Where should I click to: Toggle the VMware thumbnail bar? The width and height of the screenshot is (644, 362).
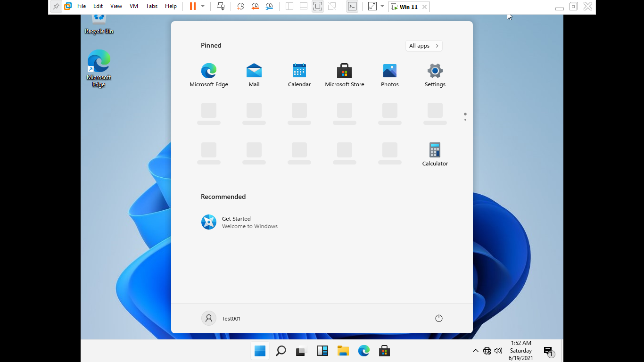pyautogui.click(x=304, y=6)
